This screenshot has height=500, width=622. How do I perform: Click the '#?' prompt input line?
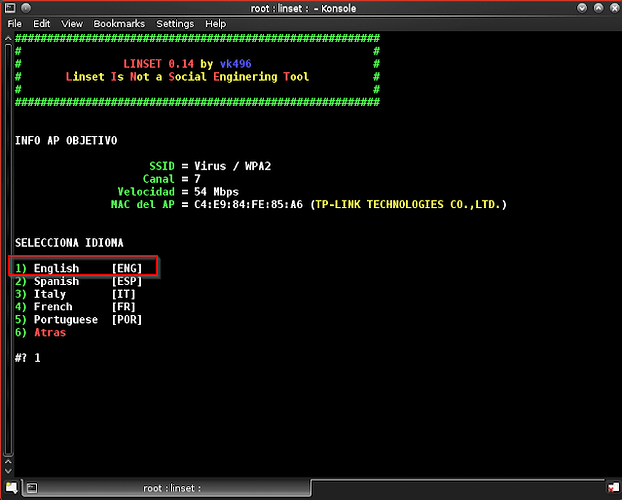[x=30, y=358]
